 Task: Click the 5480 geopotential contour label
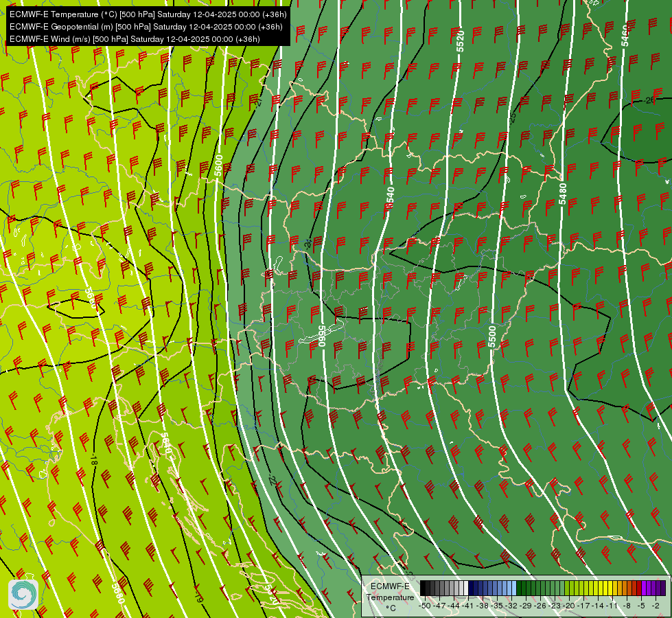[562, 194]
